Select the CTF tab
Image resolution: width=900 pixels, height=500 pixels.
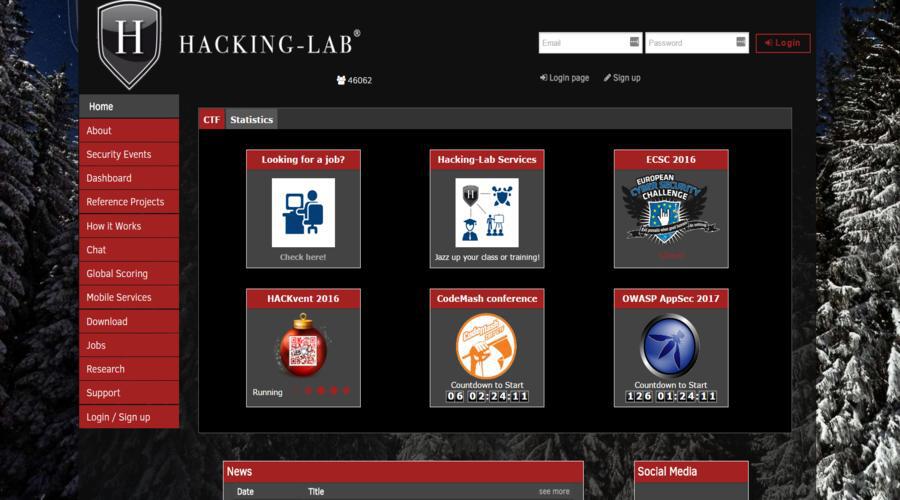tap(211, 119)
